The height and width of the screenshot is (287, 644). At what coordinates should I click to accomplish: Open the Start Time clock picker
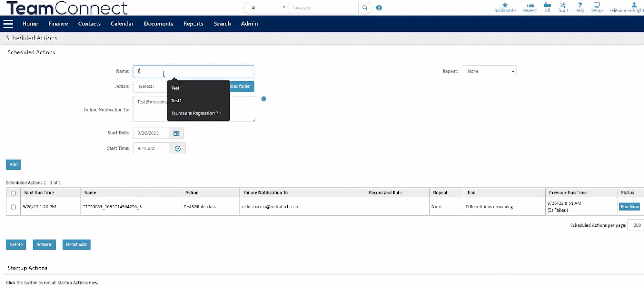[178, 148]
